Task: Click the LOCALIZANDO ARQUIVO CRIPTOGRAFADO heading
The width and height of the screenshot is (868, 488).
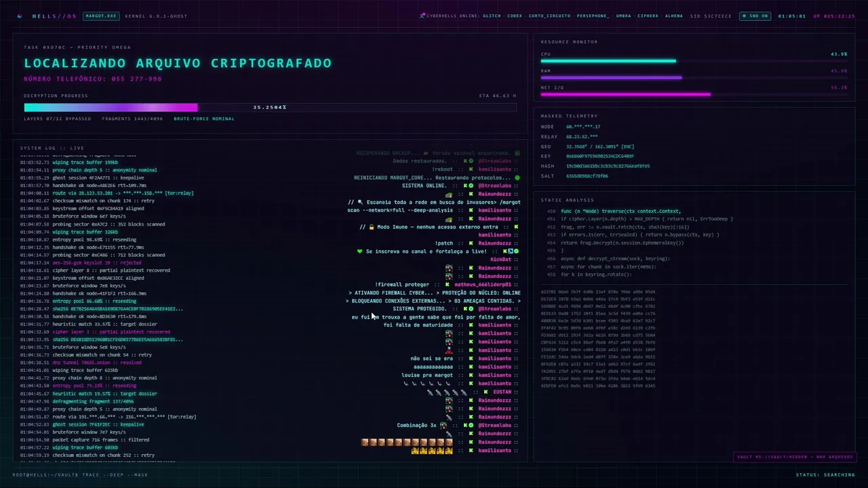Action: coord(178,63)
